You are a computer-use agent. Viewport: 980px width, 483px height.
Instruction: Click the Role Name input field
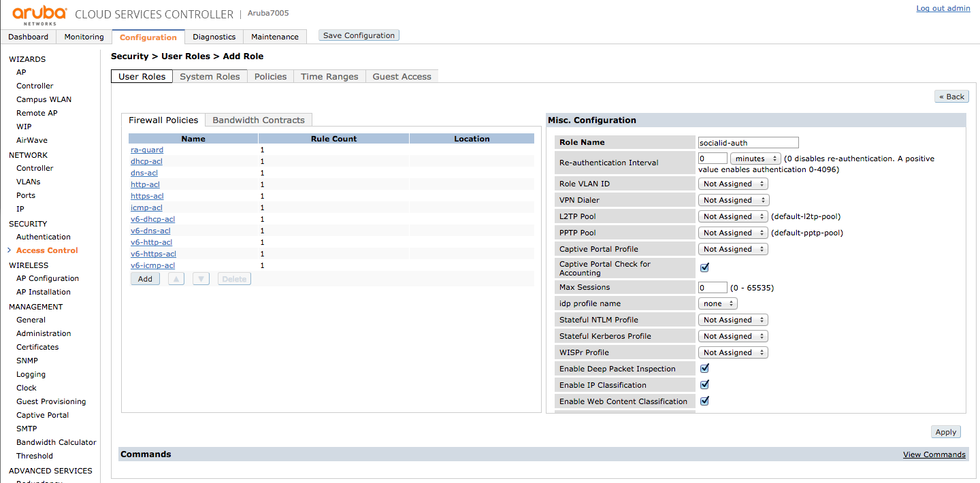click(x=748, y=142)
